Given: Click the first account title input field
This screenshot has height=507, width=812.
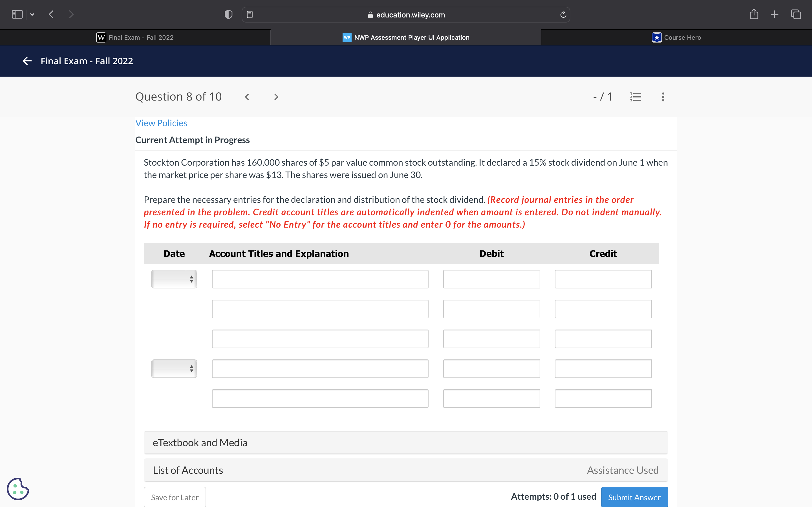Looking at the screenshot, I should pos(320,279).
